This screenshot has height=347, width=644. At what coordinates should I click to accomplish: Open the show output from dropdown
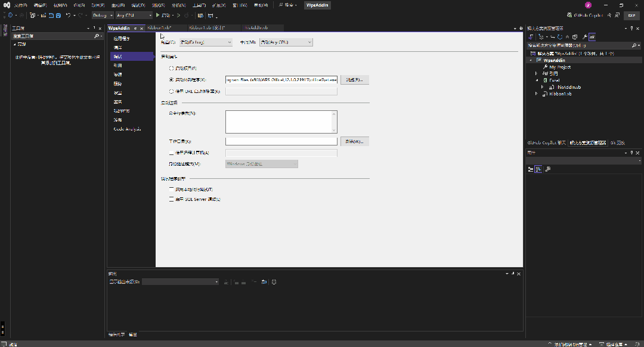coord(180,281)
